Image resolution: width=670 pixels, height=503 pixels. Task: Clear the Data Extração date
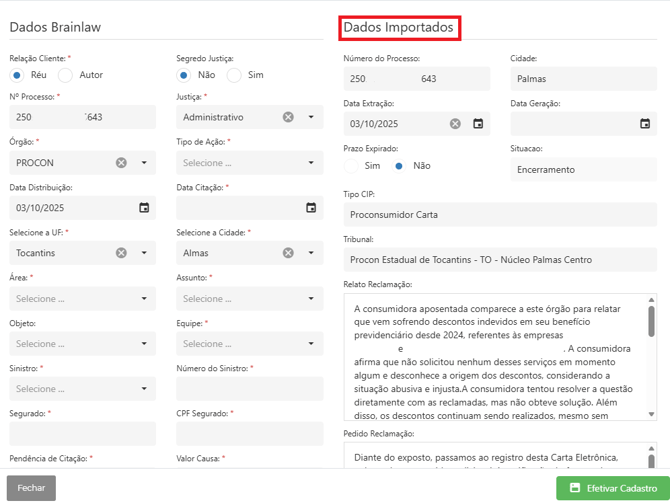[x=455, y=124]
